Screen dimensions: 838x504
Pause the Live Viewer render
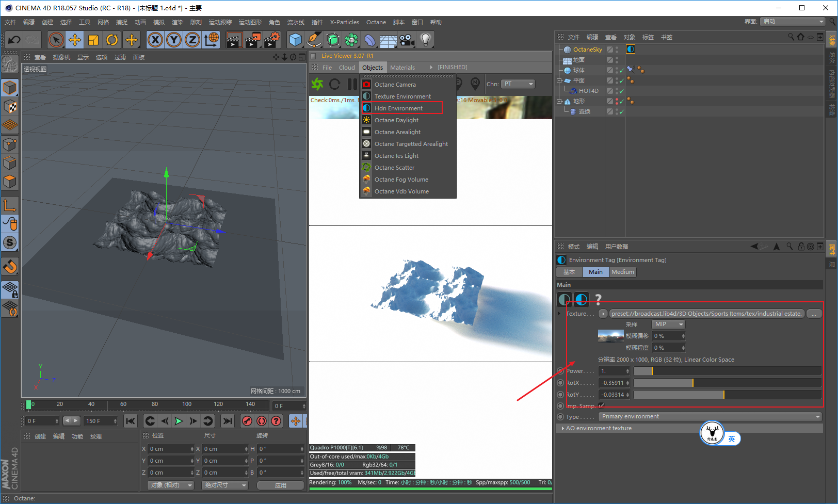pos(352,84)
